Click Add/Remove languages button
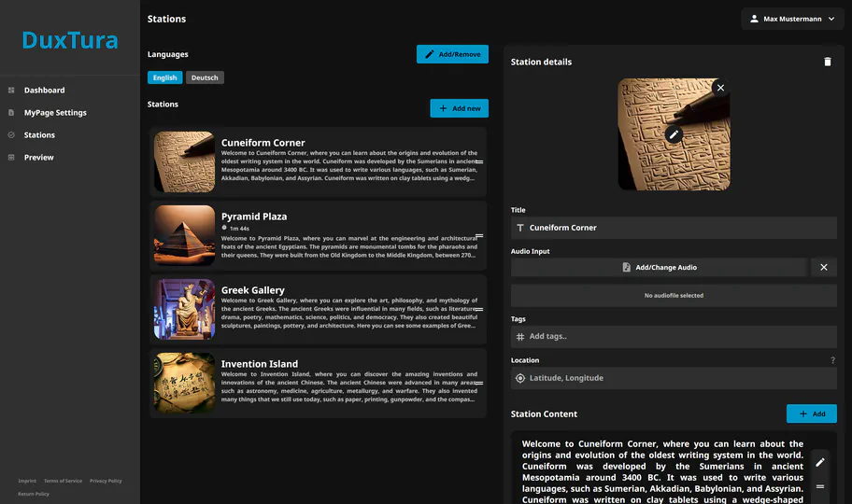 452,54
